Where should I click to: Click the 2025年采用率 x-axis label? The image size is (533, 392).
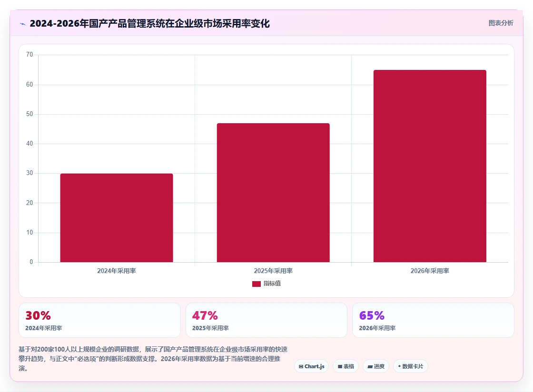click(x=273, y=271)
